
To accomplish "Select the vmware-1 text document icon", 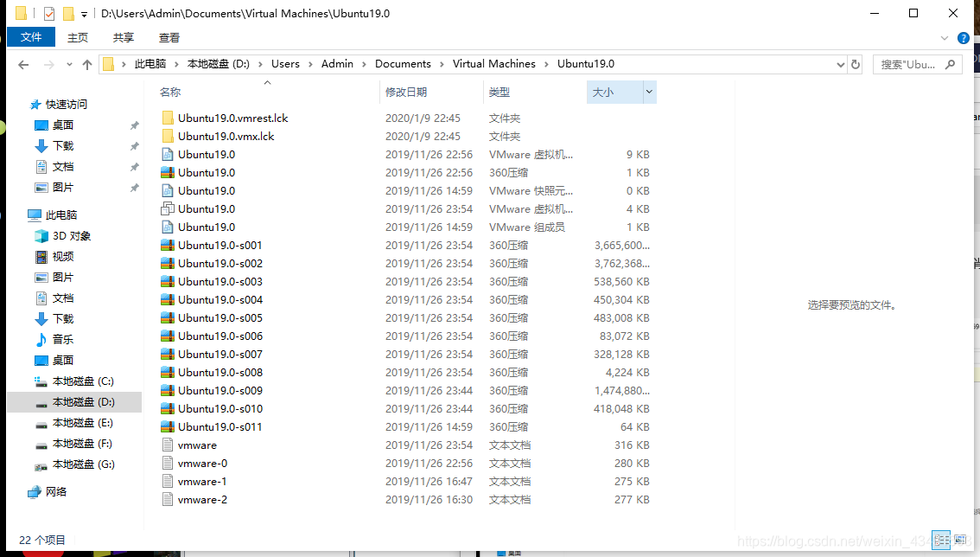I will 168,481.
